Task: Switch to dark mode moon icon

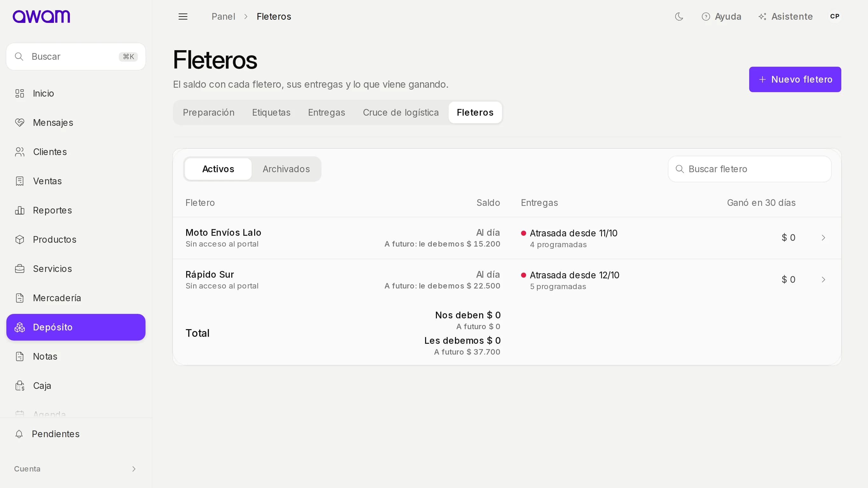Action: tap(679, 17)
